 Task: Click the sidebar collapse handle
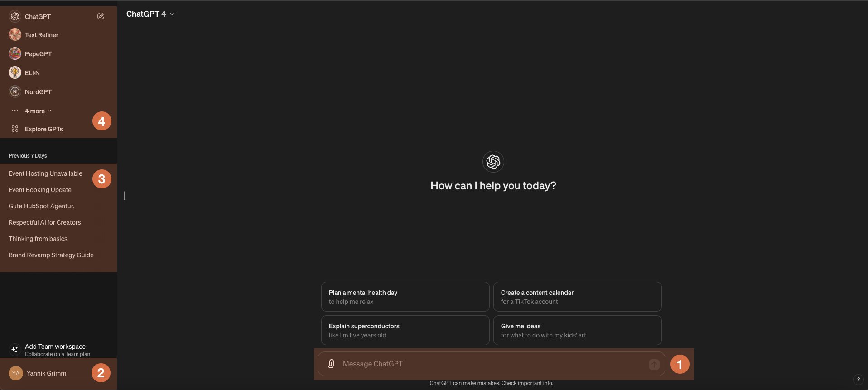(x=125, y=196)
